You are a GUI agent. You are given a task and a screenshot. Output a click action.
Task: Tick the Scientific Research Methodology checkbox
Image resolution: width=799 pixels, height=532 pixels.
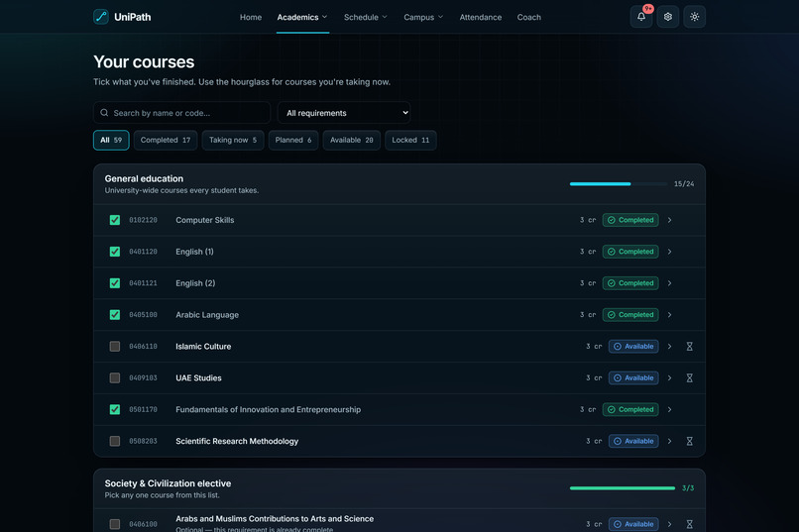point(115,441)
